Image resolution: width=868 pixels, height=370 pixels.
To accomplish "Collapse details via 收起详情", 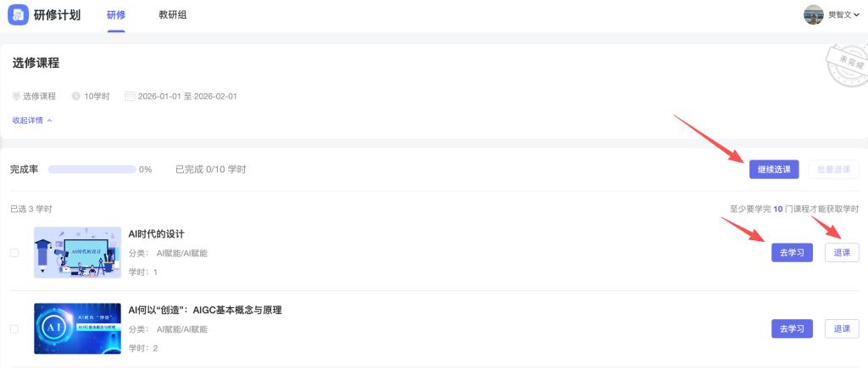I will [32, 120].
